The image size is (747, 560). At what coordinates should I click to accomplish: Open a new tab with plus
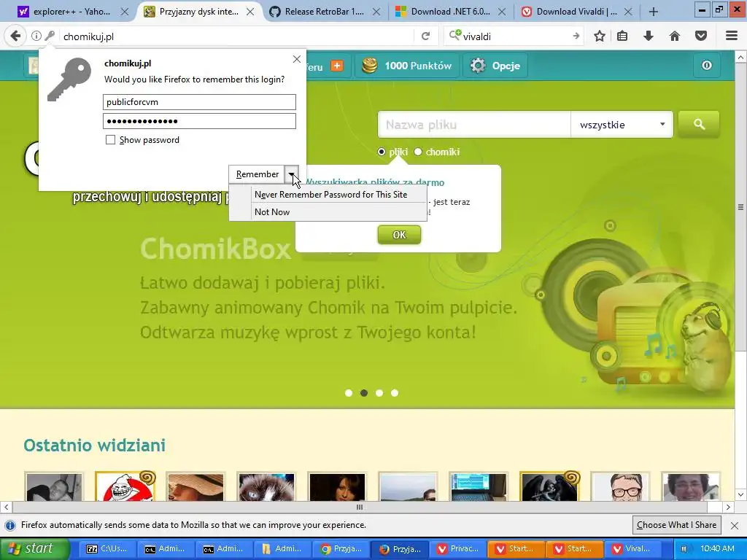654,12
